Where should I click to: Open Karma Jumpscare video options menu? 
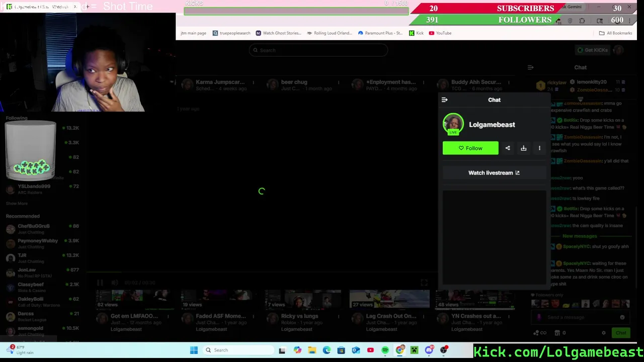tap(253, 82)
